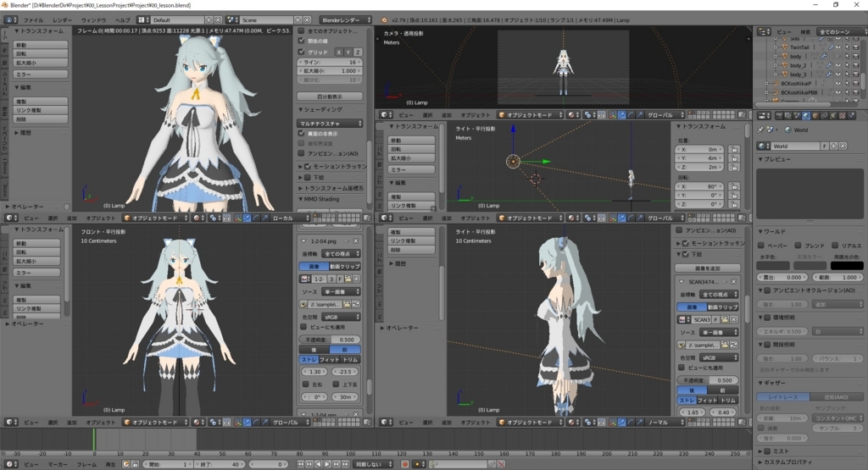The height and width of the screenshot is (470, 868).
Task: Uncheck the グリッド checkbox
Action: (x=302, y=52)
